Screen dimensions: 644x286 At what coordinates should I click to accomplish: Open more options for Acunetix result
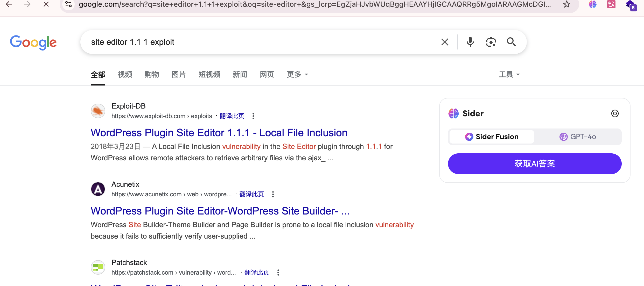coord(273,194)
